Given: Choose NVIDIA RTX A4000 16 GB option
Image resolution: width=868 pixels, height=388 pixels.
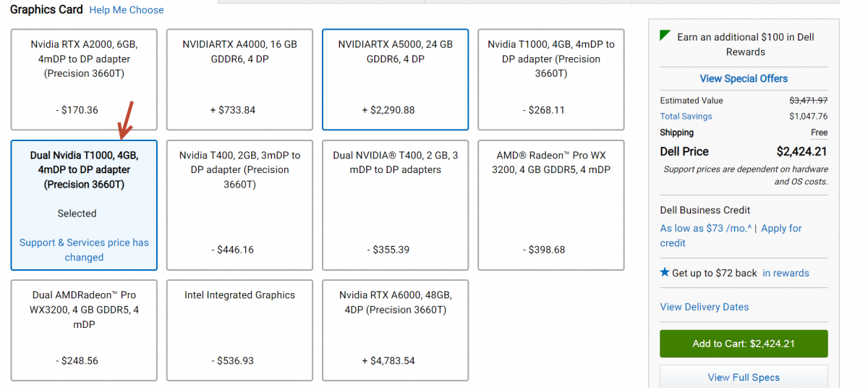Looking at the screenshot, I should 239,80.
